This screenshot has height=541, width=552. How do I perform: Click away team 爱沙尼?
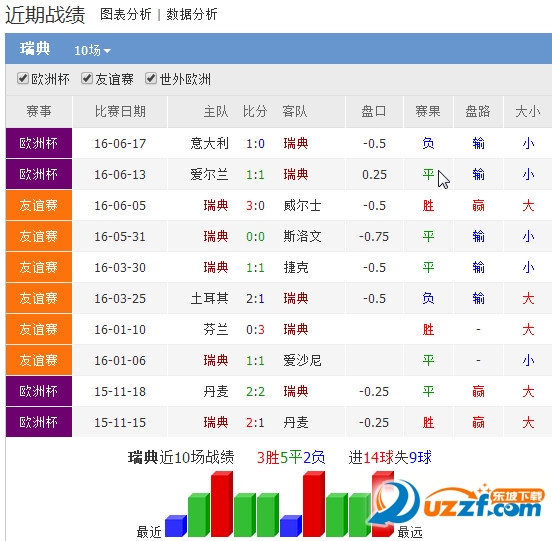(302, 360)
